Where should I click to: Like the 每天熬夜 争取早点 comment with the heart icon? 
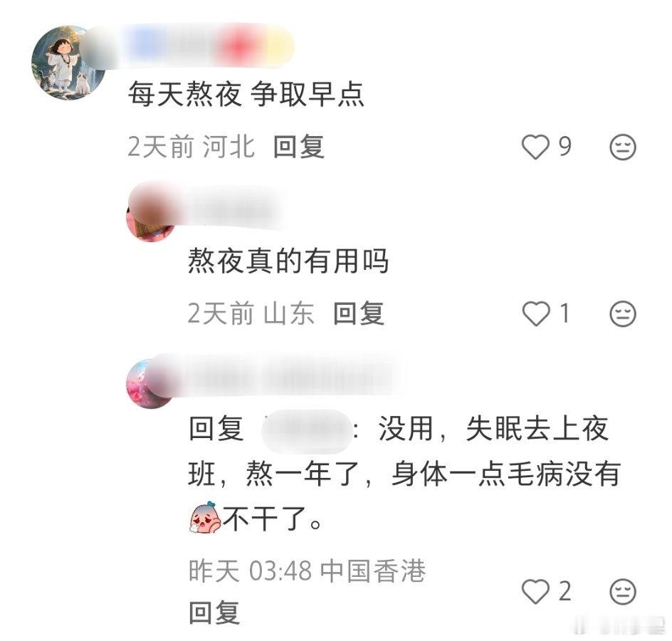[535, 147]
